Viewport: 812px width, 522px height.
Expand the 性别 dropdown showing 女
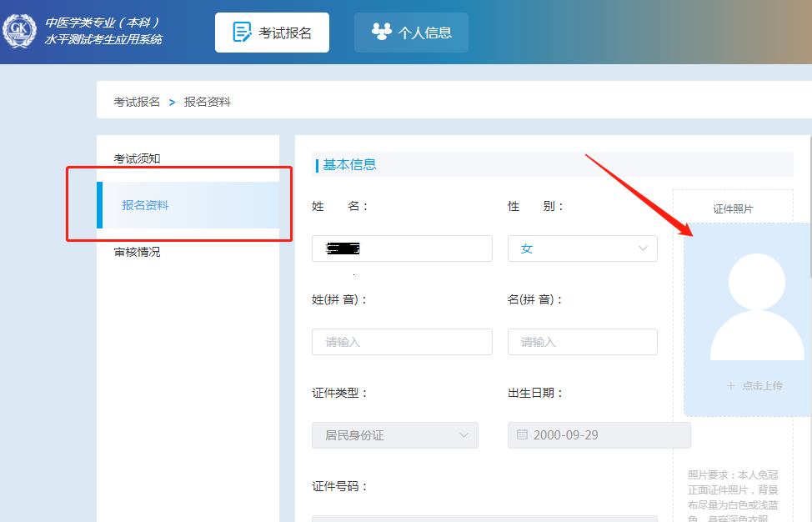(582, 248)
